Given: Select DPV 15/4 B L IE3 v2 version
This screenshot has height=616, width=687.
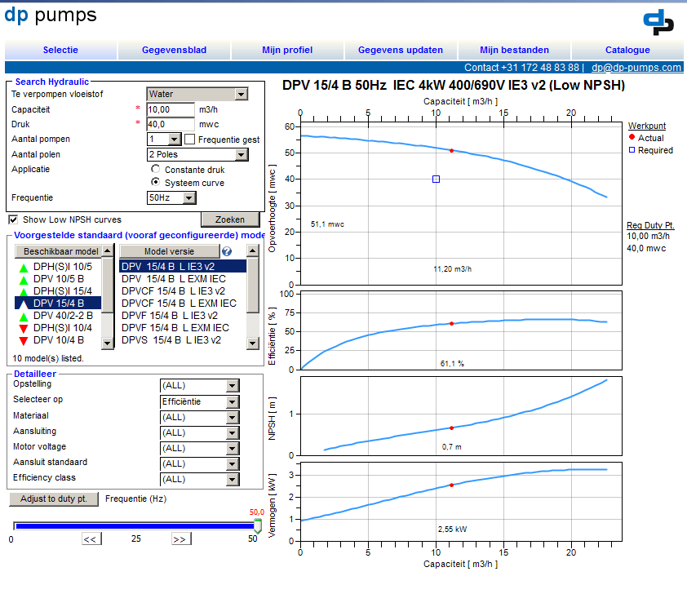Looking at the screenshot, I should pyautogui.click(x=183, y=266).
